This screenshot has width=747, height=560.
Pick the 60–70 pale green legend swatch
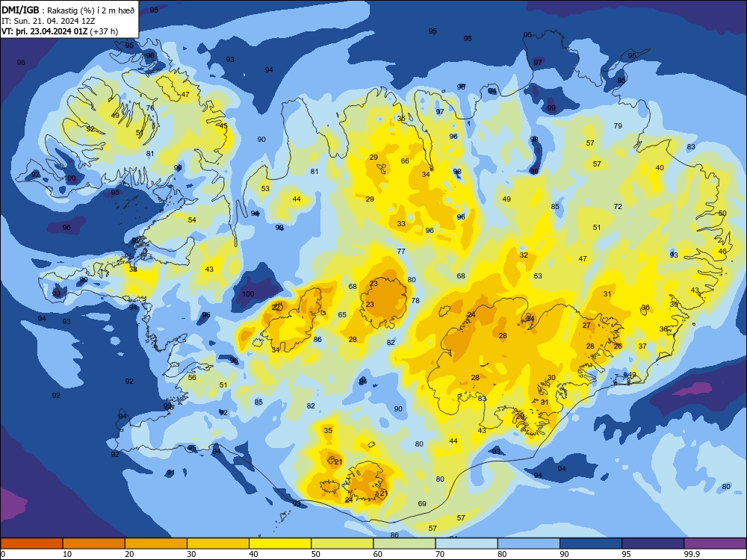pyautogui.click(x=404, y=544)
